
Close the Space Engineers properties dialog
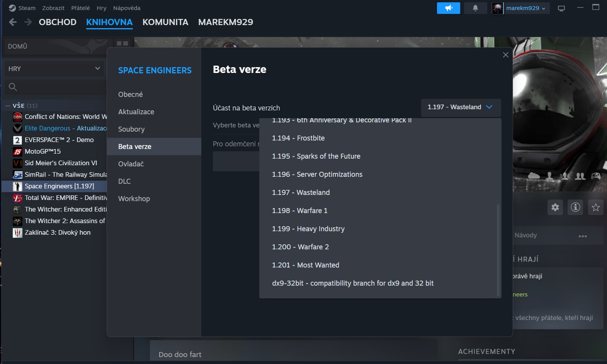(x=505, y=55)
